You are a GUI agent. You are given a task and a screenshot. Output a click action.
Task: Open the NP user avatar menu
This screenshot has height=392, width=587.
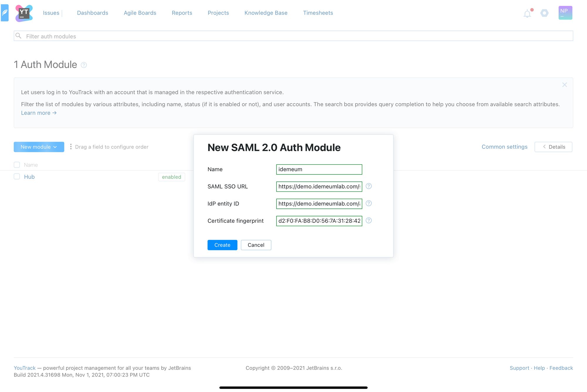tap(565, 13)
